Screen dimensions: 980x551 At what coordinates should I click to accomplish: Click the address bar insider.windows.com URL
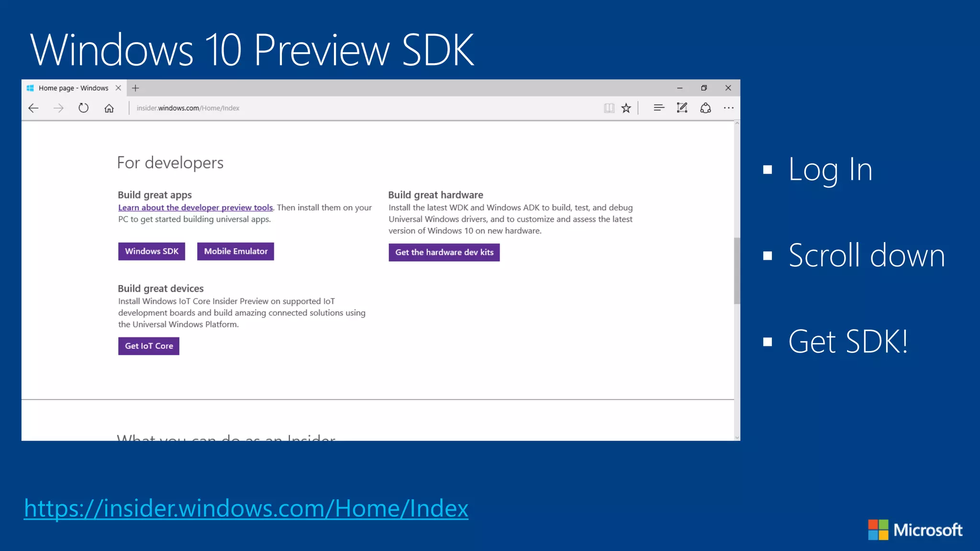[188, 108]
